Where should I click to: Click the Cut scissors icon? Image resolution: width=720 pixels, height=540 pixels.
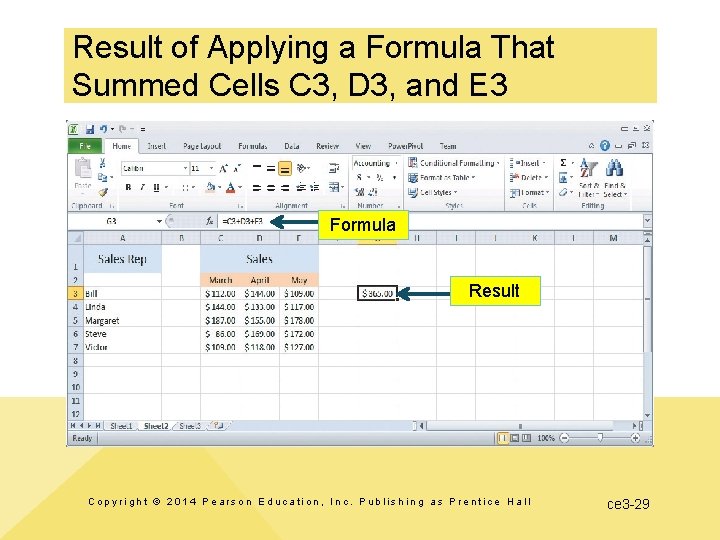pyautogui.click(x=102, y=163)
